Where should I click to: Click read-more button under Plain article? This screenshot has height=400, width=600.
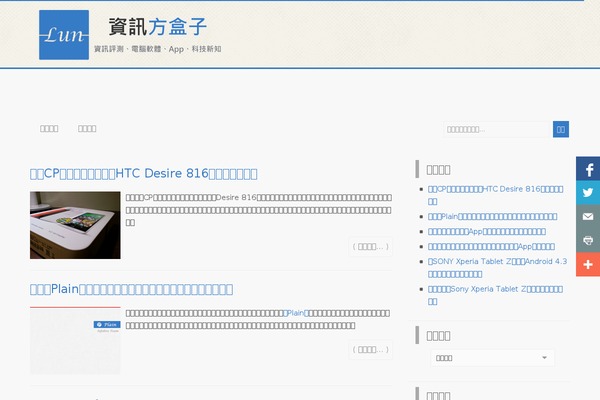pyautogui.click(x=370, y=349)
